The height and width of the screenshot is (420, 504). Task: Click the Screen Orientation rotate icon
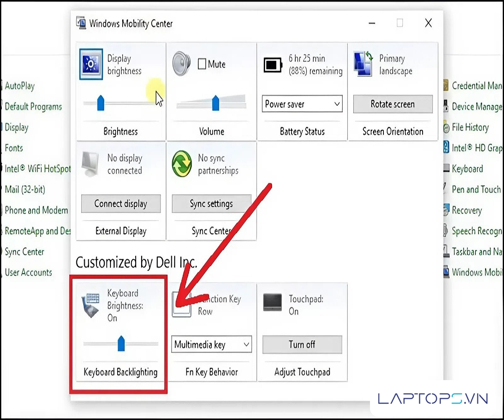363,64
